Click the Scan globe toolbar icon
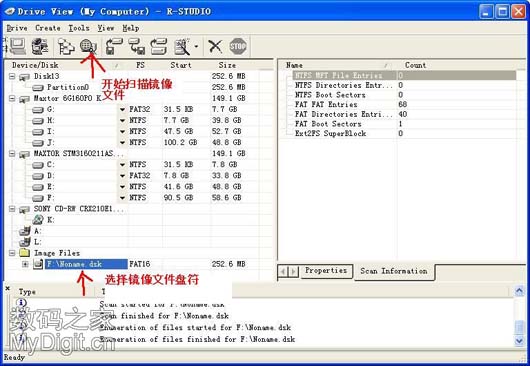The height and width of the screenshot is (366, 530). pyautogui.click(x=89, y=46)
